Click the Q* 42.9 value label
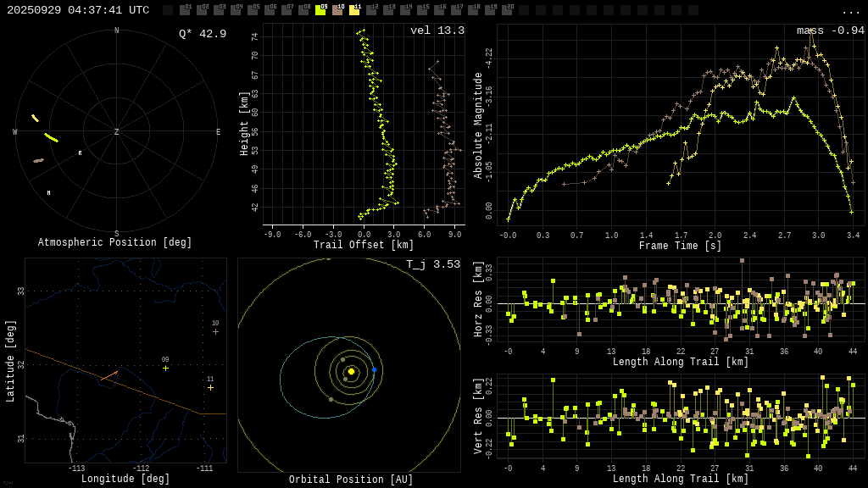868x488 pixels. pos(203,34)
